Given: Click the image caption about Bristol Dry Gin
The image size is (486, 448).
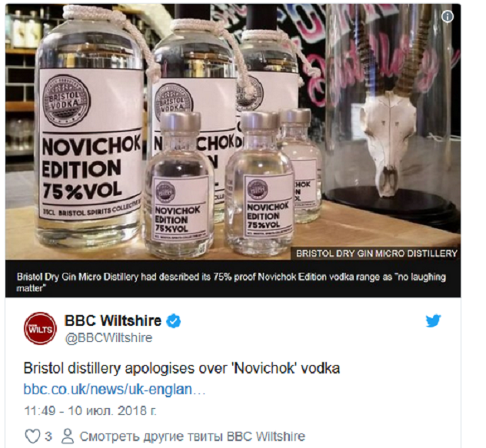Looking at the screenshot, I should coord(231,282).
